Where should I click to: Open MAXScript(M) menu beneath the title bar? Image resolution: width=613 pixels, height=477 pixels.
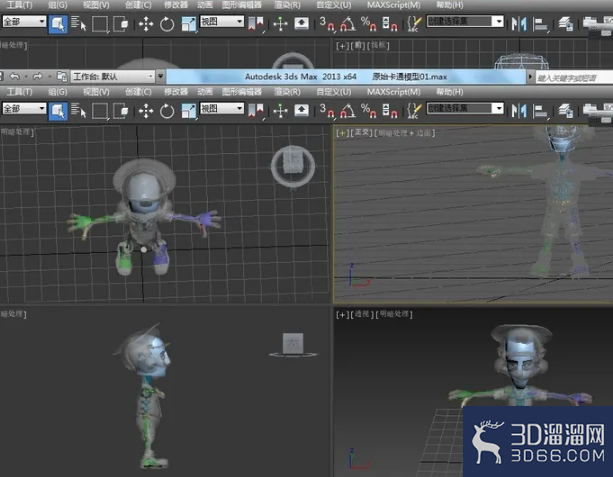(394, 92)
